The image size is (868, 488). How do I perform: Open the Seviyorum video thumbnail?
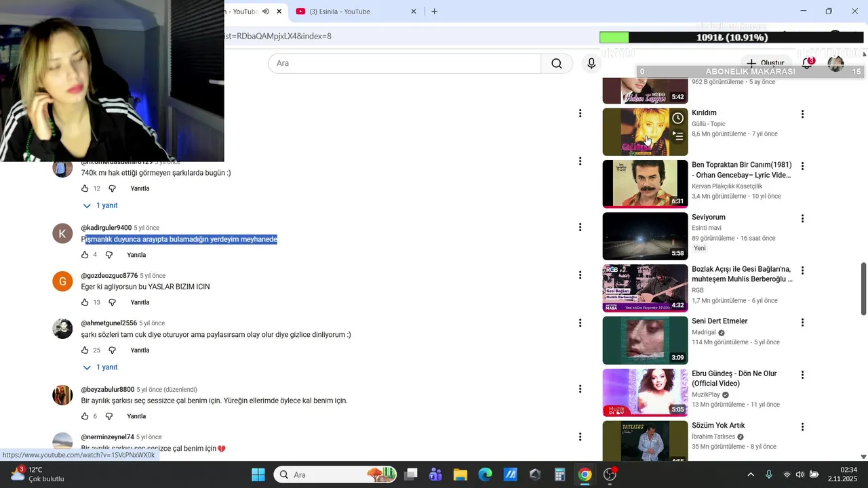click(645, 237)
